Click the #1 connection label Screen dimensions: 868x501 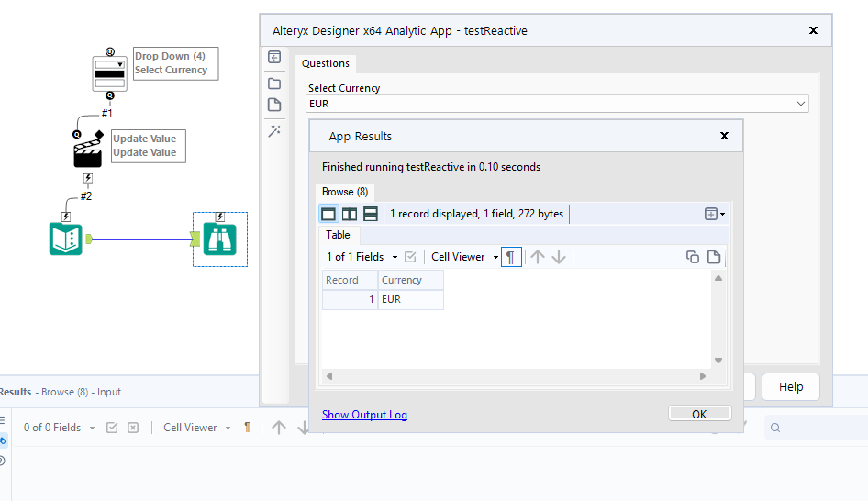tap(106, 114)
